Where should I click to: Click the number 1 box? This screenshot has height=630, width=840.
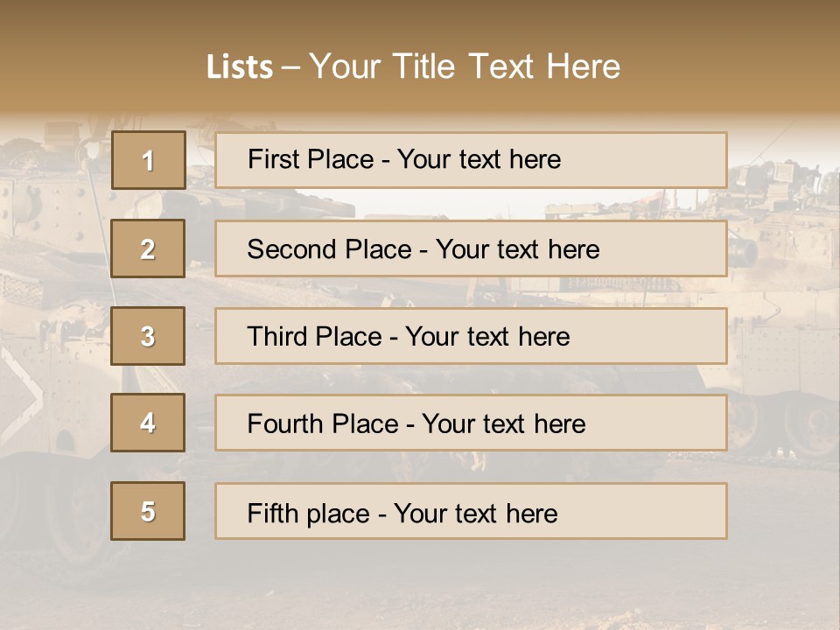149,160
